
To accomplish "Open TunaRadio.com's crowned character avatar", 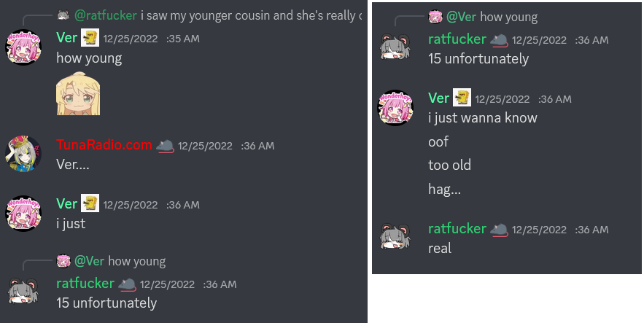I will pos(23,154).
